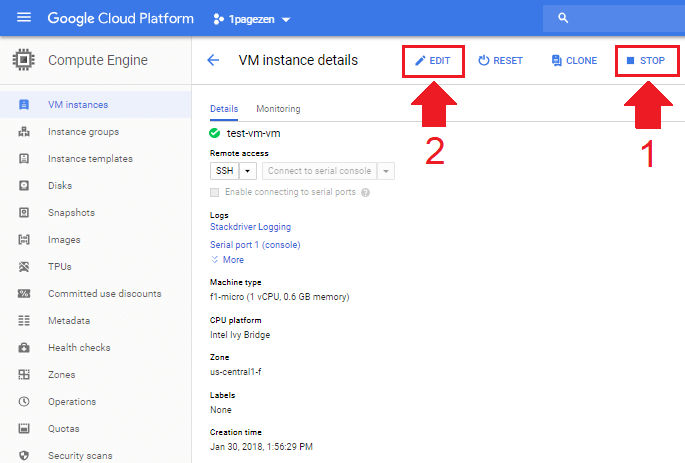Image resolution: width=685 pixels, height=463 pixels.
Task: Click the SSH button
Action: coord(225,171)
